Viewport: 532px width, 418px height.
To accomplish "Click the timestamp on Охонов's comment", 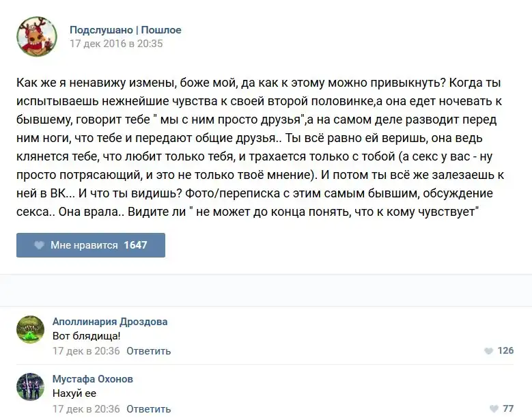I will [86, 408].
